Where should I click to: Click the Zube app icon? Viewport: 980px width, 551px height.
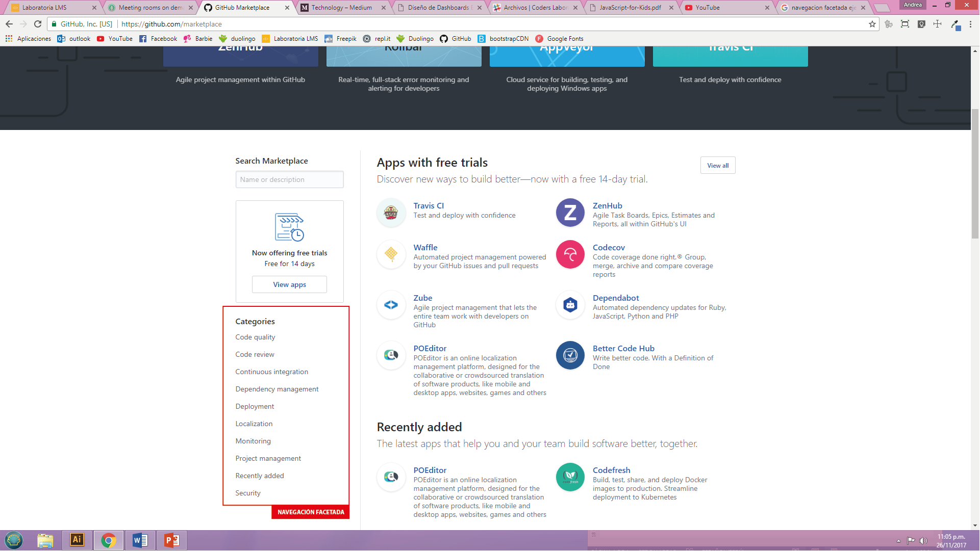point(391,305)
